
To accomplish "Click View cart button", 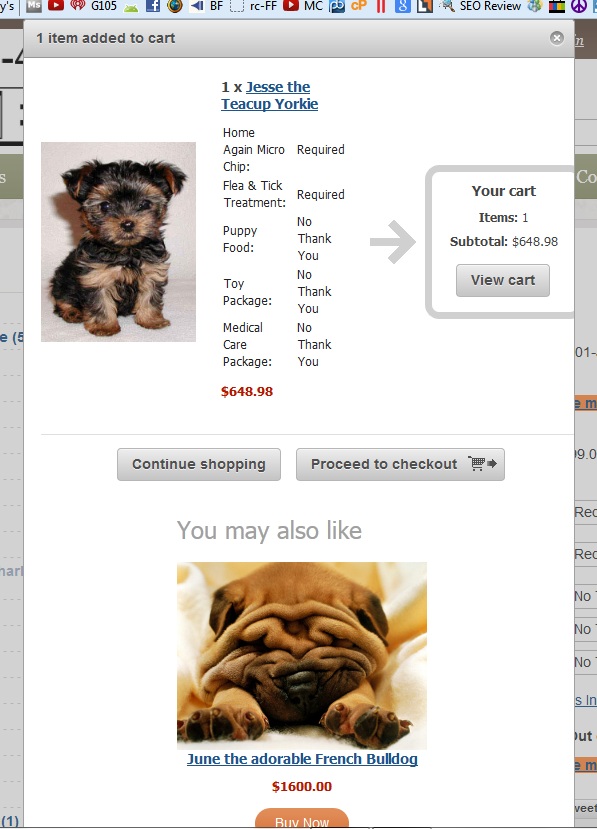I will (x=503, y=280).
